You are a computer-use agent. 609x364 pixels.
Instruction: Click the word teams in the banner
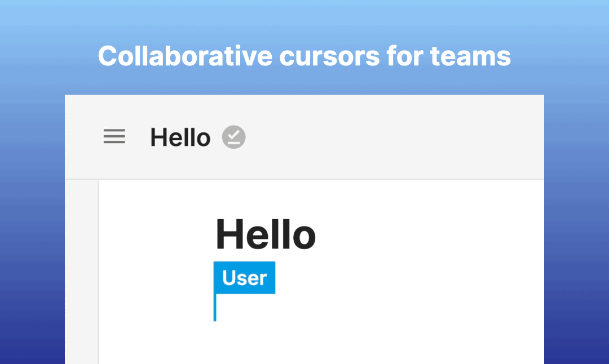[x=470, y=56]
